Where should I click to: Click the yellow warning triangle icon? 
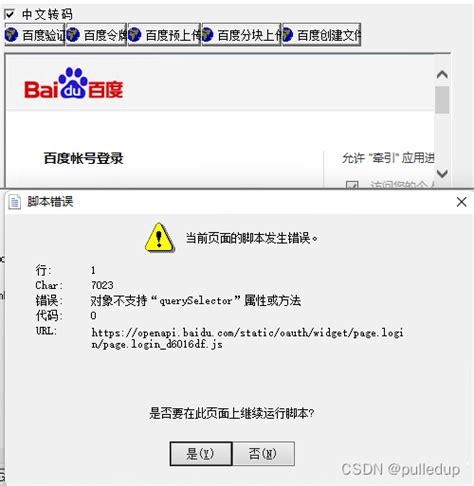tap(160, 238)
